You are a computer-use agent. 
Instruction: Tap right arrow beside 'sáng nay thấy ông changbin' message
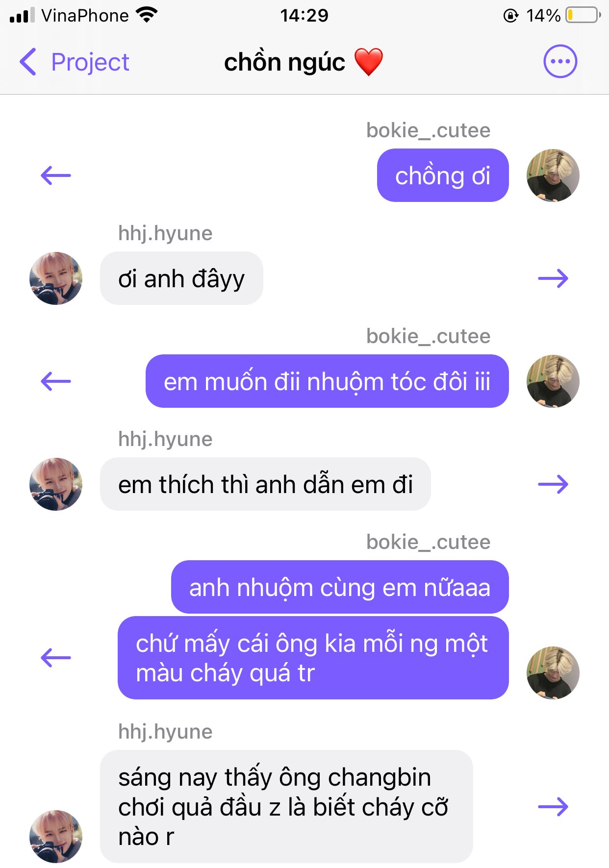553,806
